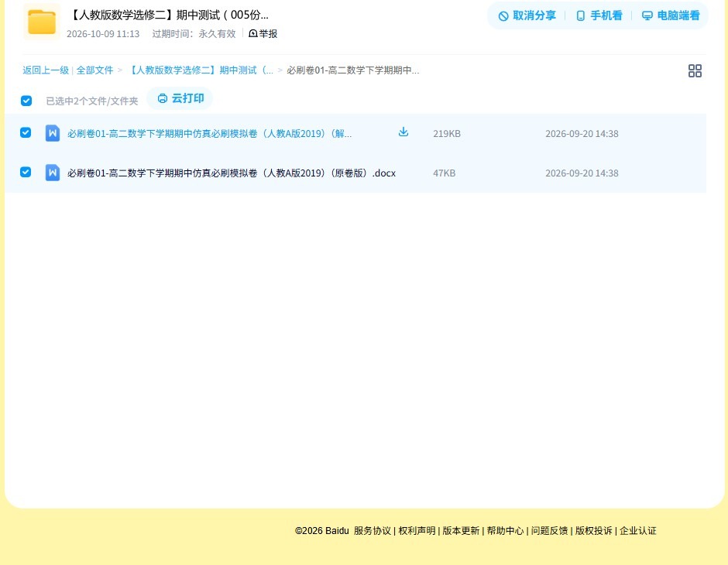Open 版权投诉 footer link
Image resolution: width=728 pixels, height=565 pixels.
tap(594, 531)
